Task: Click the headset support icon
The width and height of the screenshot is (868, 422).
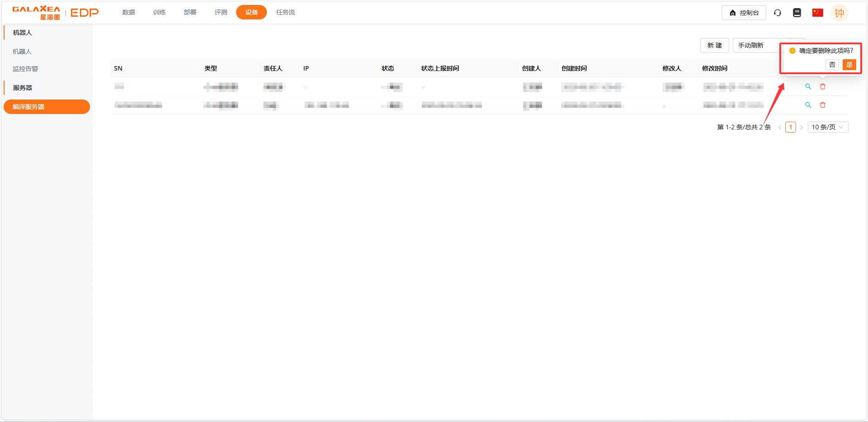Action: [x=778, y=13]
